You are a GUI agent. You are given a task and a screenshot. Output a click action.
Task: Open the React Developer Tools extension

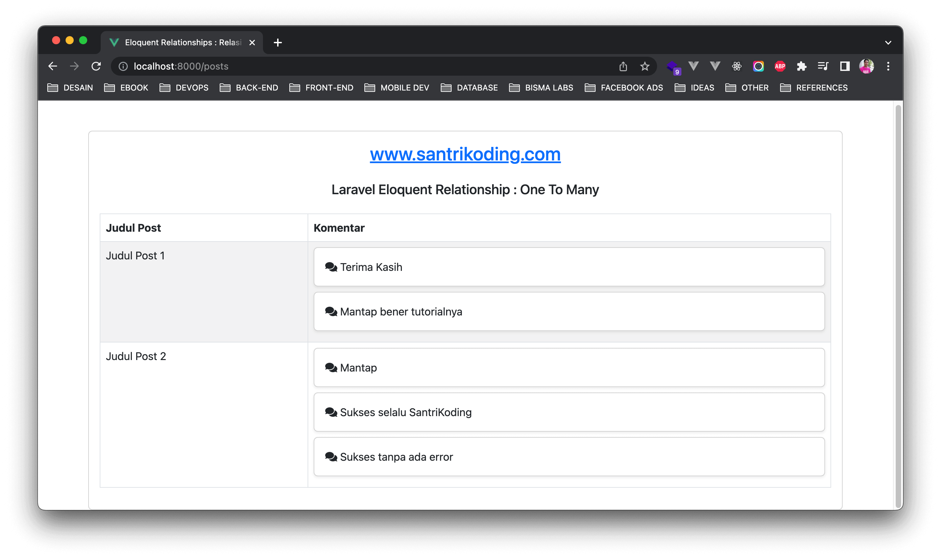pyautogui.click(x=736, y=67)
